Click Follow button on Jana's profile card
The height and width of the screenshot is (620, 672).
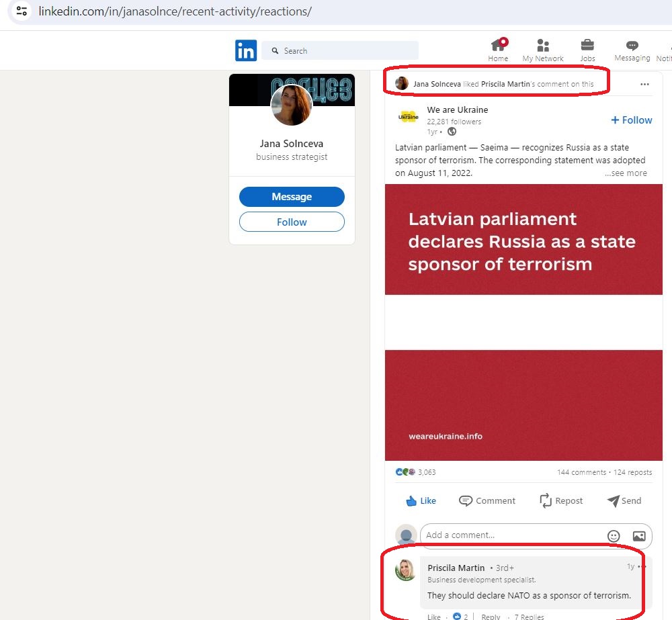click(x=292, y=222)
